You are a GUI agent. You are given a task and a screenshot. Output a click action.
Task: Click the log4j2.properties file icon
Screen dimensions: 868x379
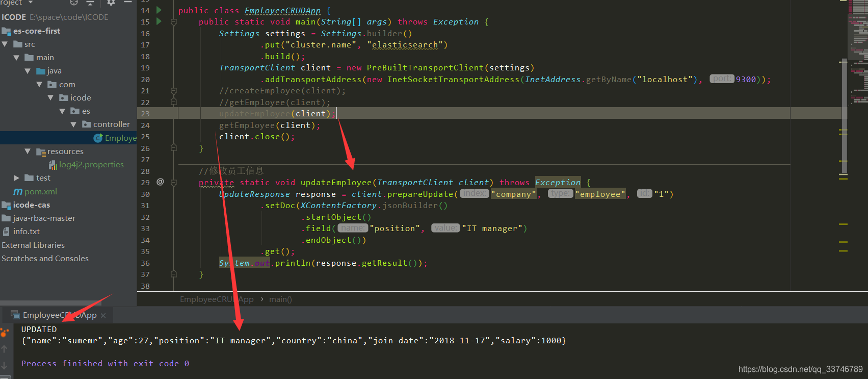(x=52, y=164)
